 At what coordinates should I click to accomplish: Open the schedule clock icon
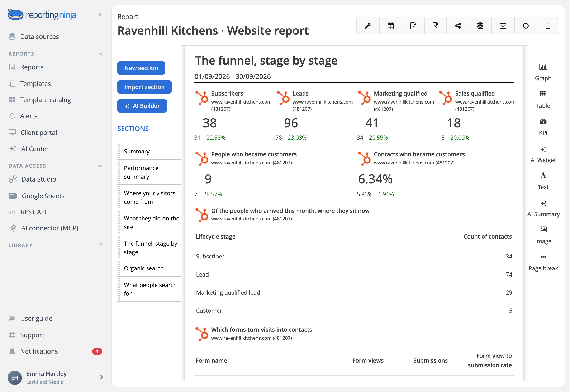(526, 26)
